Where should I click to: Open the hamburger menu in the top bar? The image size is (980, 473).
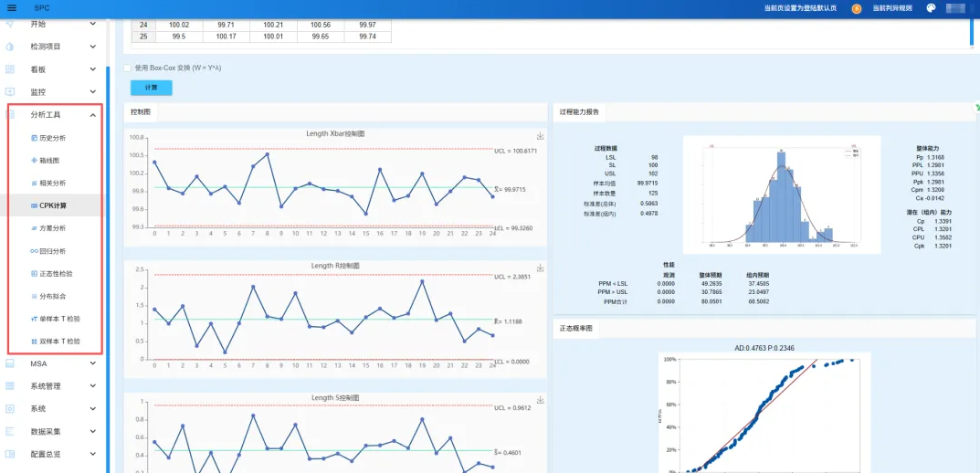(11, 8)
